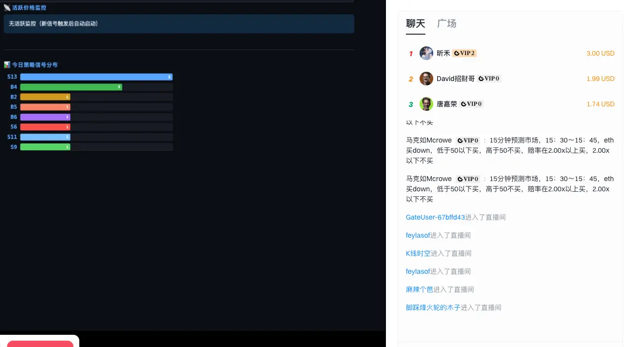644x347 pixels.
Task: Open K线时空 user link
Action: (418, 253)
